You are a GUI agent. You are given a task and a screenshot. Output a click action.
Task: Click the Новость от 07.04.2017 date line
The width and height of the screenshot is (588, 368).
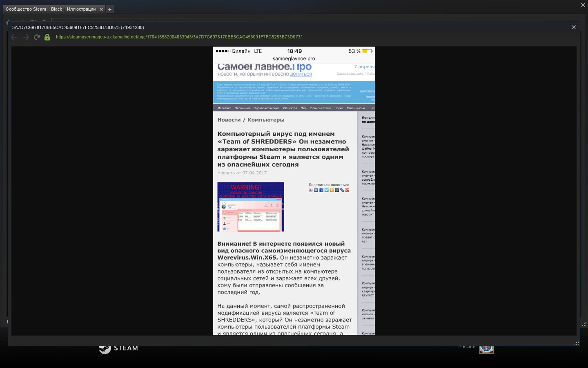click(242, 173)
